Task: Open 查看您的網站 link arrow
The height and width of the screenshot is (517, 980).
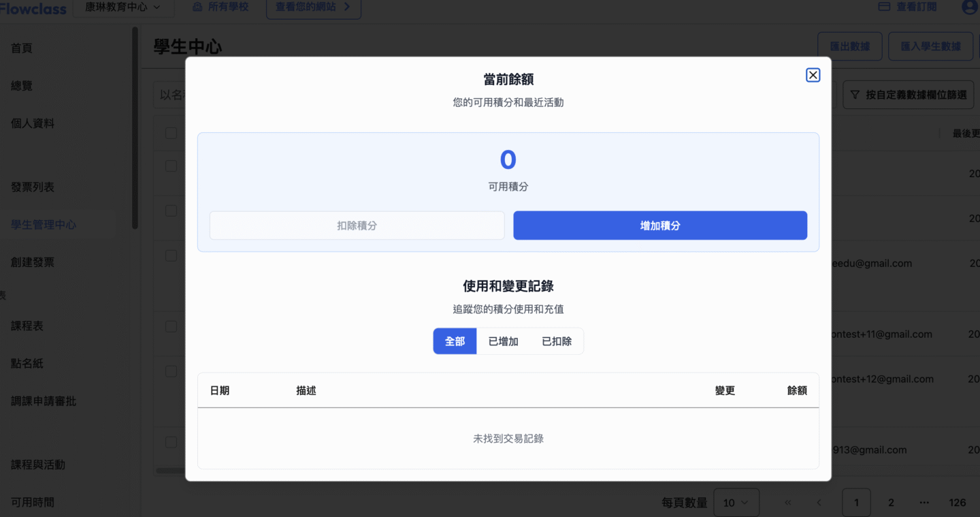Action: click(x=347, y=7)
